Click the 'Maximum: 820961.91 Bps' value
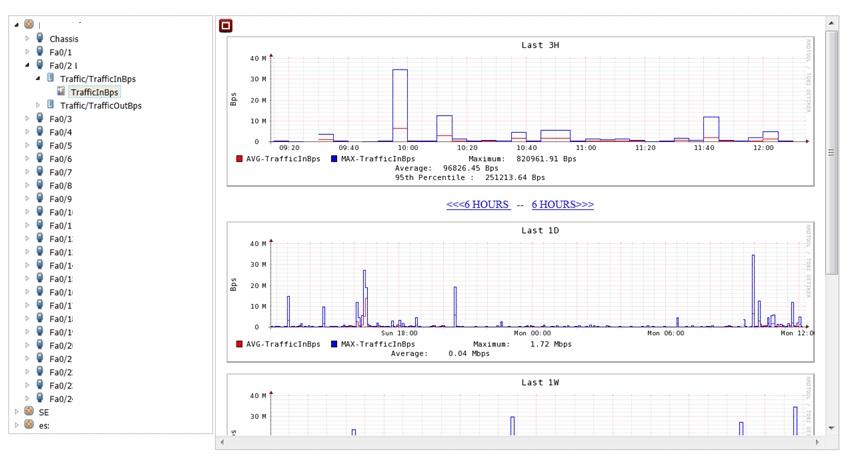The width and height of the screenshot is (850, 461). (522, 159)
